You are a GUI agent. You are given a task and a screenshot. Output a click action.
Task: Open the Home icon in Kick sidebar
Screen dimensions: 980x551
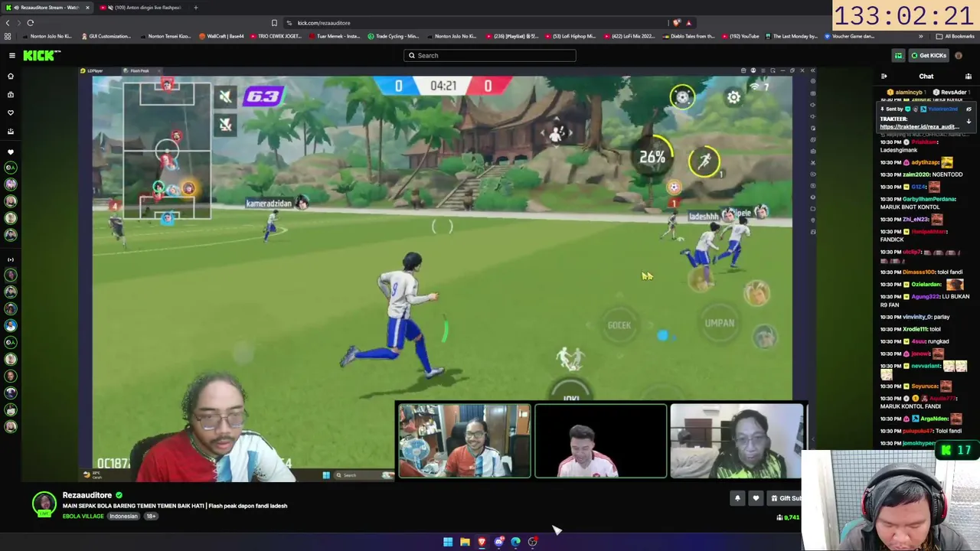(11, 76)
